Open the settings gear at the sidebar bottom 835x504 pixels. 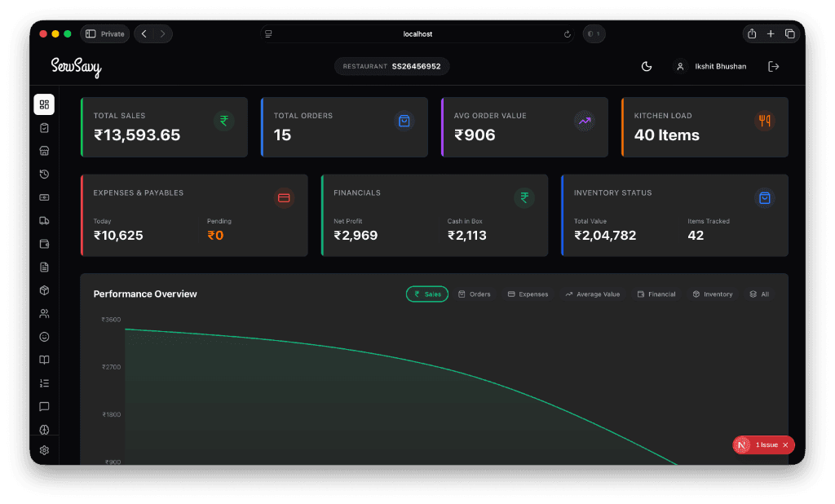[44, 449]
